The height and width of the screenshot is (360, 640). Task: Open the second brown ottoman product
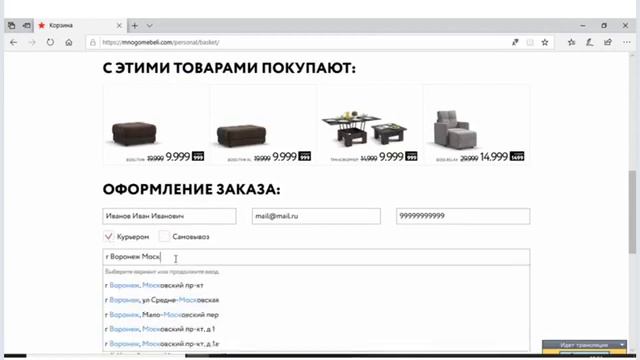point(264,125)
